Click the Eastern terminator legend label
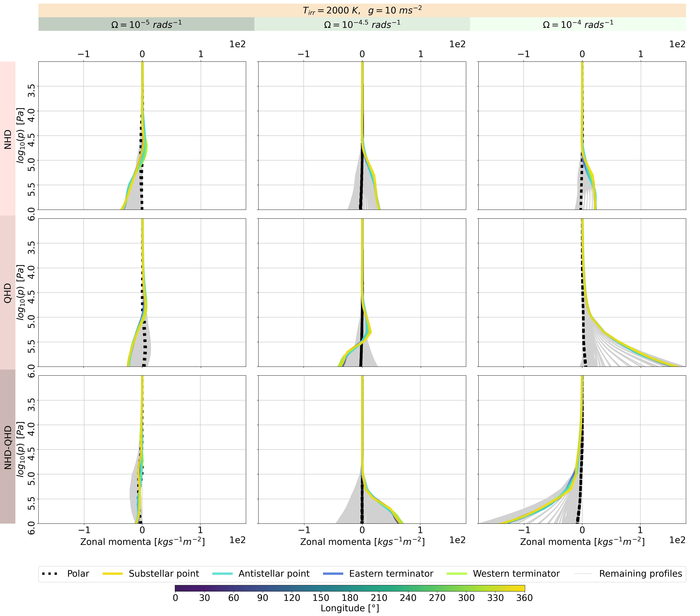The height and width of the screenshot is (616, 700). click(x=391, y=574)
